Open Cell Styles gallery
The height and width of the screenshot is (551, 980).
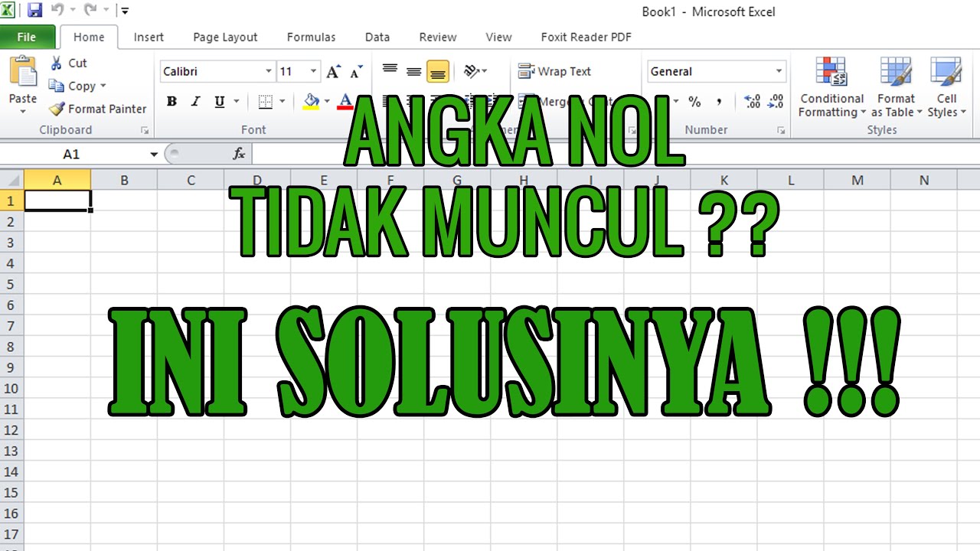[x=947, y=87]
